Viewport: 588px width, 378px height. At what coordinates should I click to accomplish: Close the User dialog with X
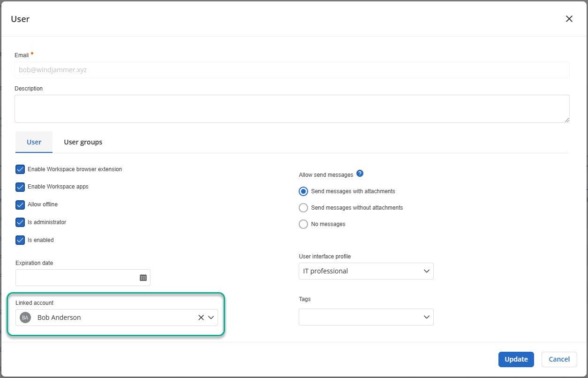569,19
